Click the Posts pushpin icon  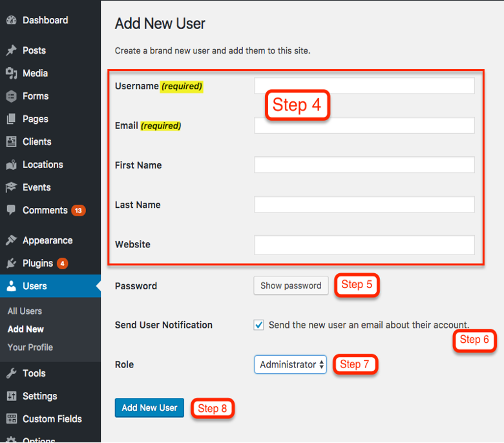pyautogui.click(x=11, y=50)
